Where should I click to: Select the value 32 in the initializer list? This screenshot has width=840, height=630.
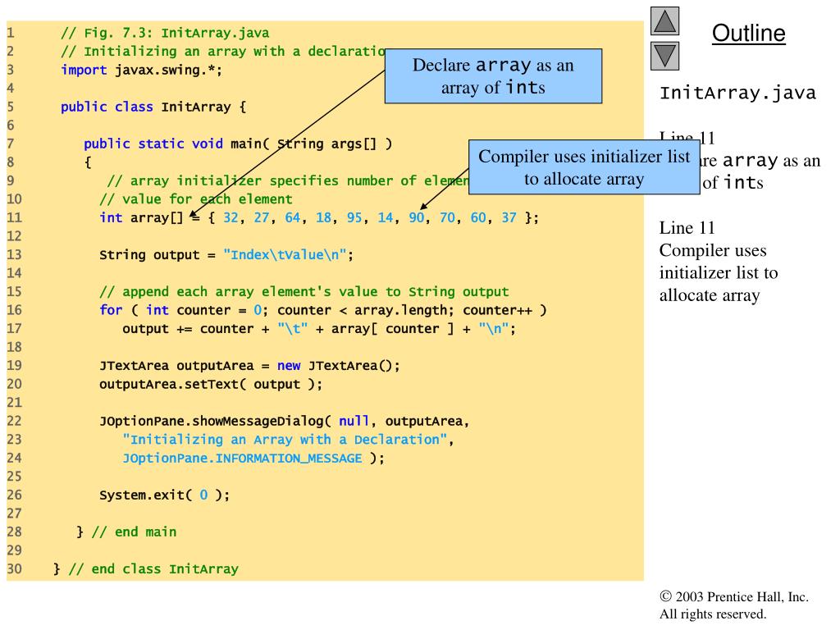coord(231,218)
